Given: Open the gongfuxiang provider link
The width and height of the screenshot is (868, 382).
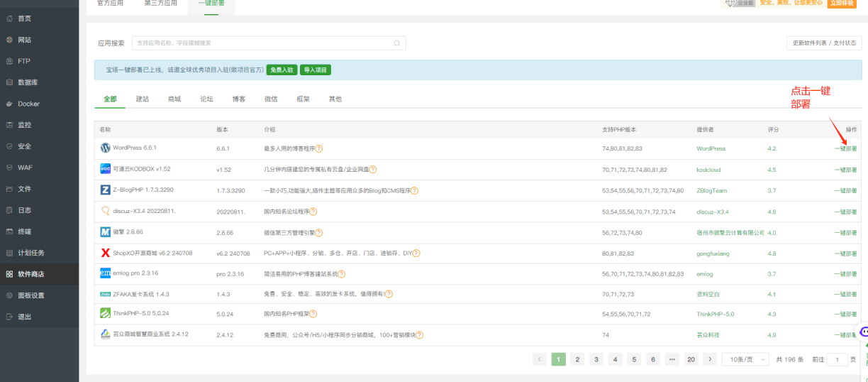Looking at the screenshot, I should click(713, 253).
